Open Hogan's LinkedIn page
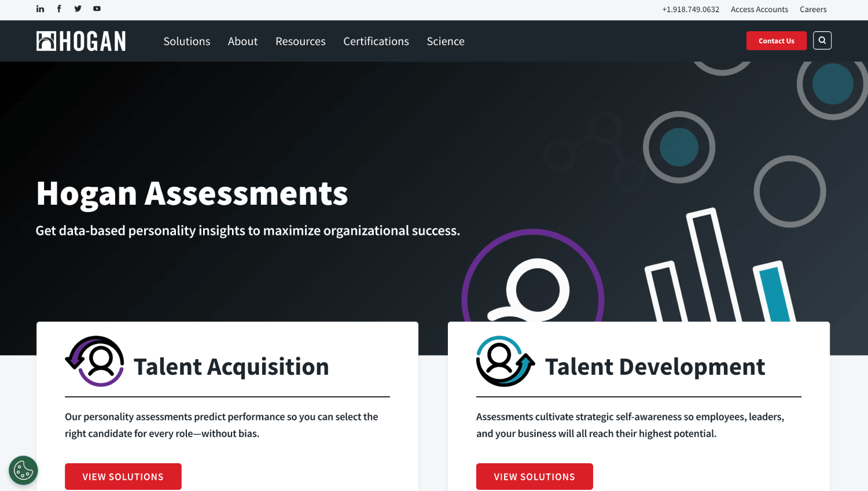This screenshot has width=868, height=491. coord(40,9)
